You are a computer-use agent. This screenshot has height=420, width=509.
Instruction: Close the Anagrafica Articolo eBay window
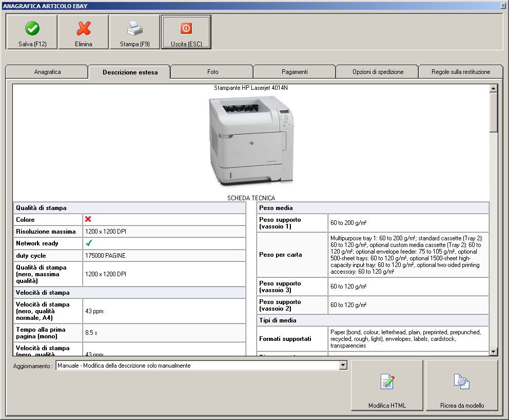504,6
